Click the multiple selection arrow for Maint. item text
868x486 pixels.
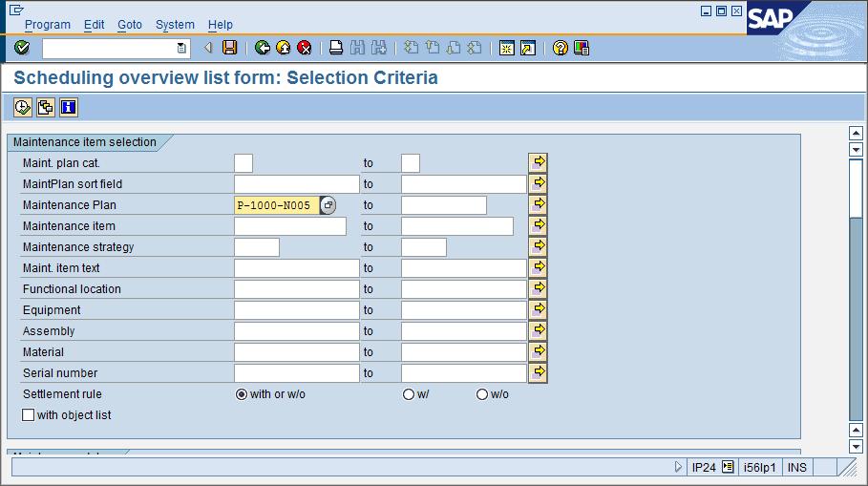tap(538, 268)
